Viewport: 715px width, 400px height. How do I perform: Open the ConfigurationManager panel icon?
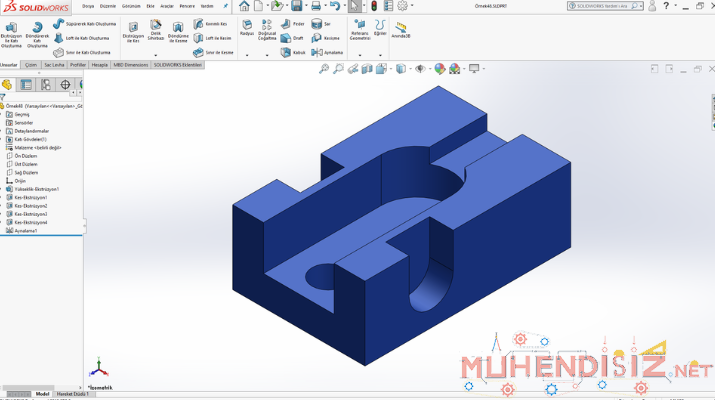pos(46,85)
